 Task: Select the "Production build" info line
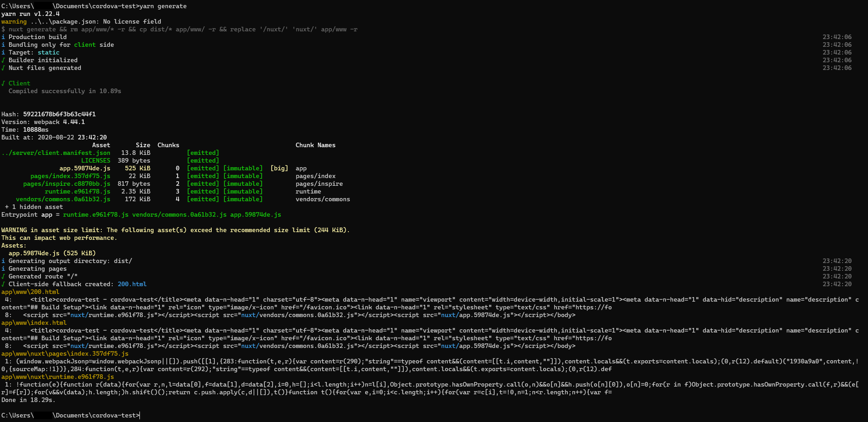click(34, 37)
